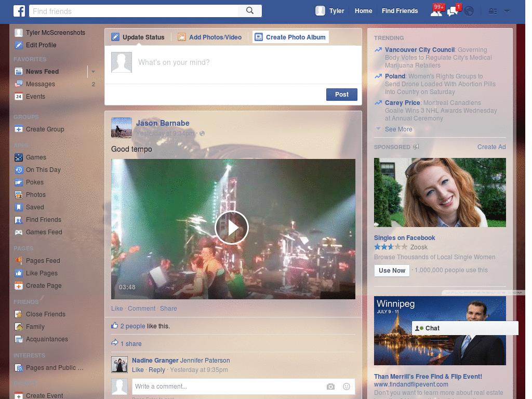Open Vancouver City Council trending topic
Screen dimensions: 532x399
coord(419,49)
